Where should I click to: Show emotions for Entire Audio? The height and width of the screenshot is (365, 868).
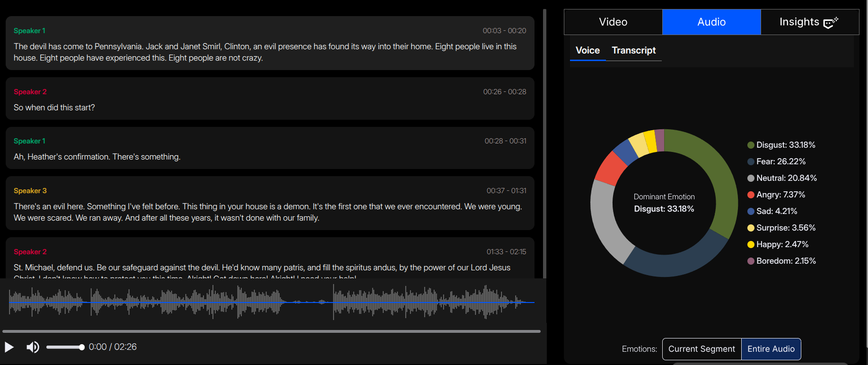click(x=771, y=349)
